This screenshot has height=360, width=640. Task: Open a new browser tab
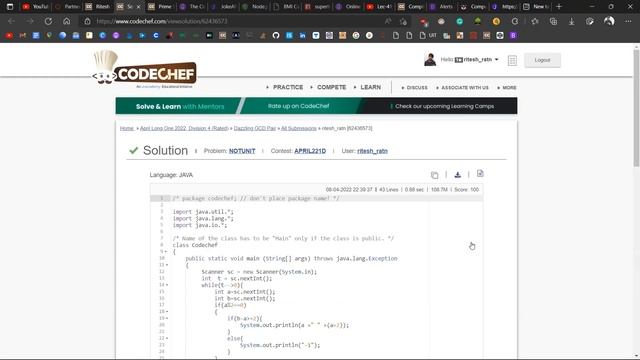click(559, 7)
